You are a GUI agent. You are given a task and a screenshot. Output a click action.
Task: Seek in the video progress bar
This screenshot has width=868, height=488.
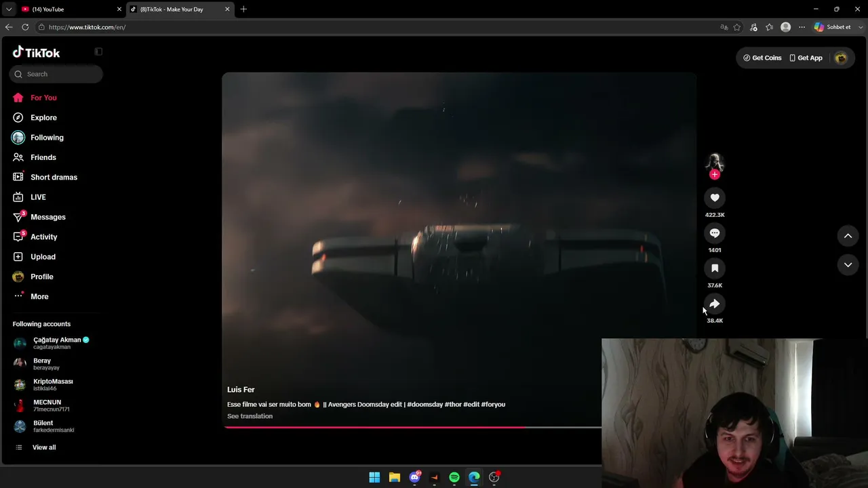(412, 427)
